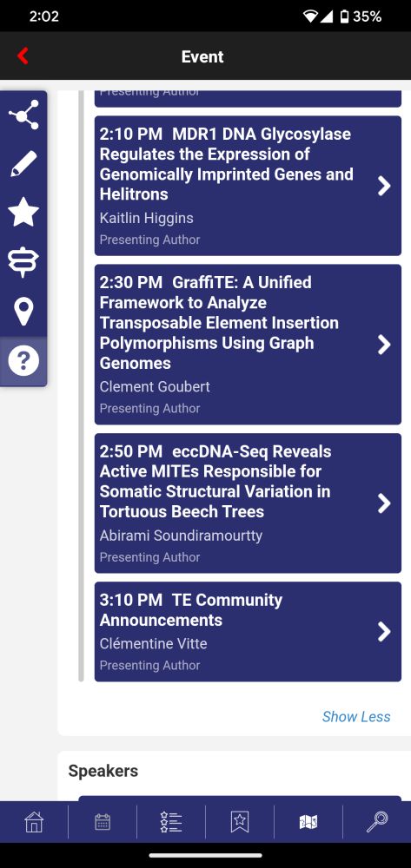Tap the red back arrow
411x868 pixels.
click(23, 56)
